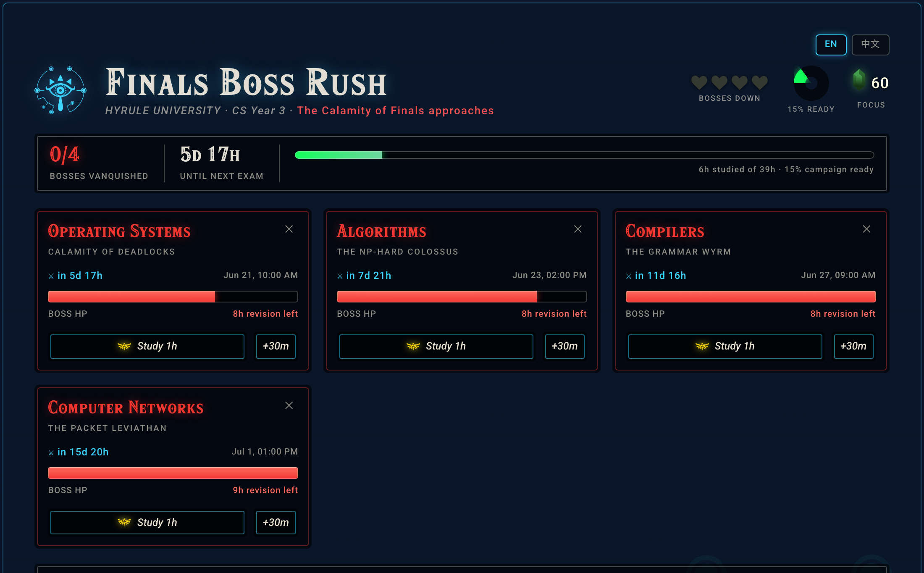Click the Operating Systems card title

[119, 231]
